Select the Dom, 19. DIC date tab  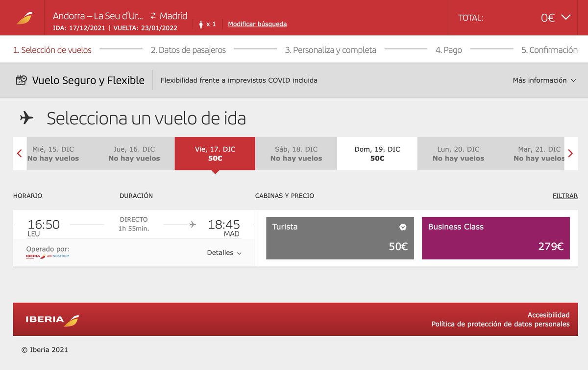(377, 154)
